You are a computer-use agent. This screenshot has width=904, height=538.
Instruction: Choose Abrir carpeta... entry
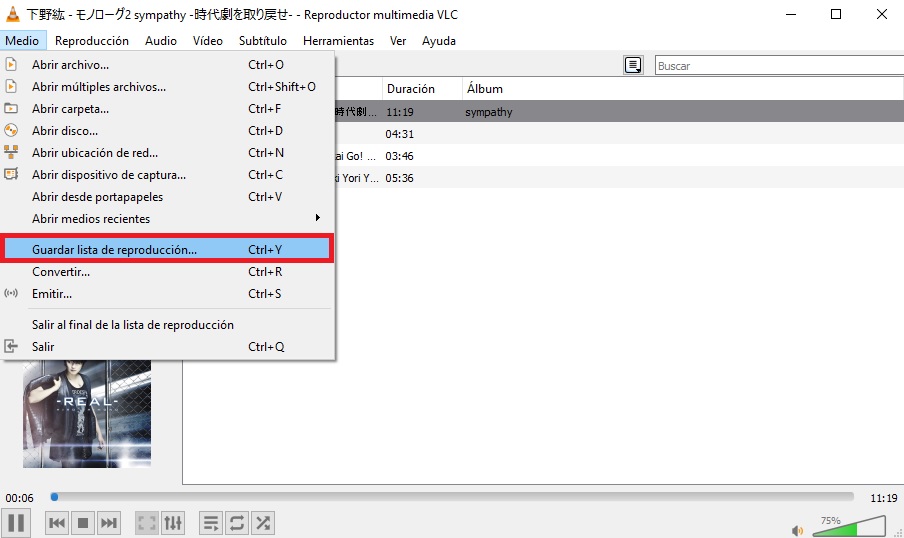coord(167,108)
